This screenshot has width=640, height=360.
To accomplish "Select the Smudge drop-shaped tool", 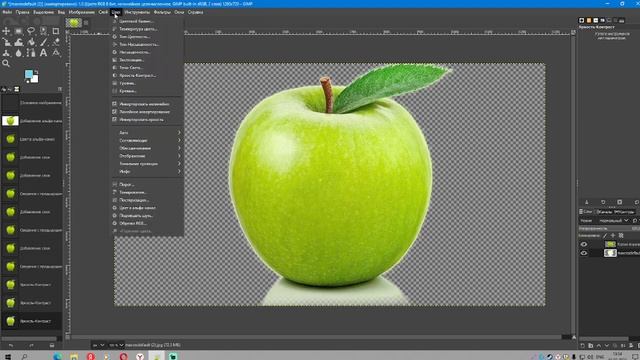I will tap(18, 53).
